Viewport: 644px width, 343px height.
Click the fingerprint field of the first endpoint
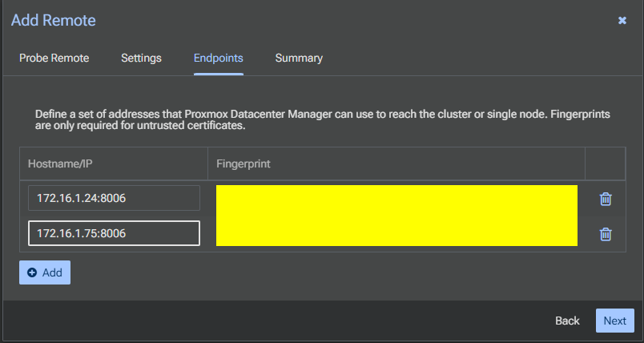tap(396, 200)
